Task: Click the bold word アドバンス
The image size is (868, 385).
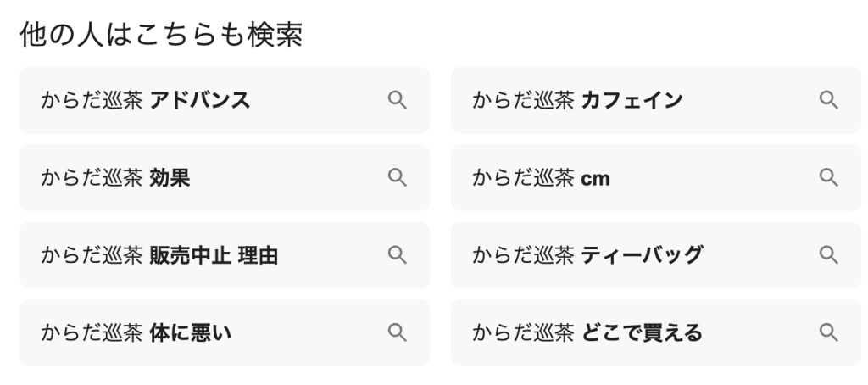Action: point(200,100)
